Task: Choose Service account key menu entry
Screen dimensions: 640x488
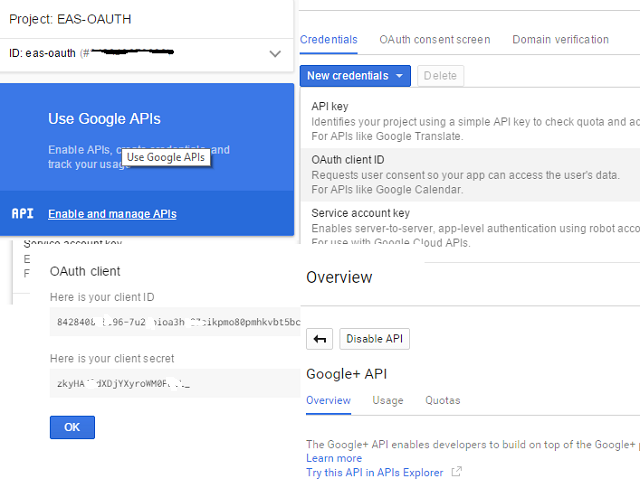Action: click(470, 224)
